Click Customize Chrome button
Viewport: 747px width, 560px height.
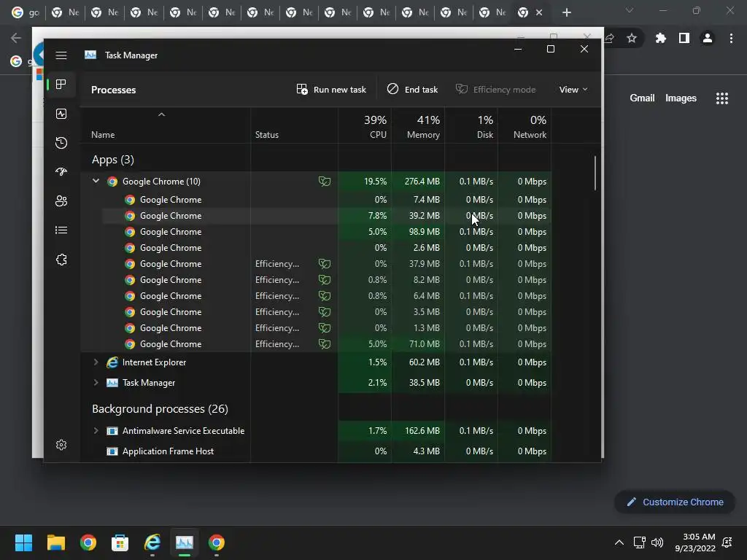click(675, 502)
